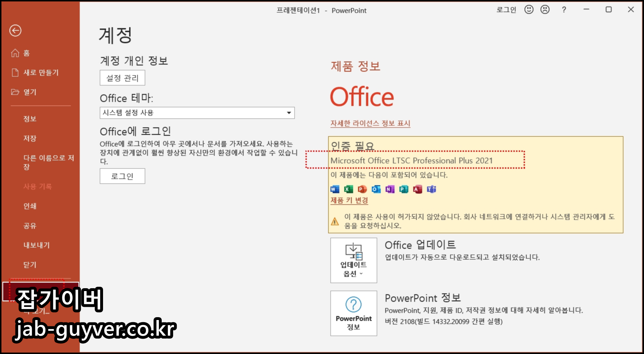Expand the 업데이트 옵션 button

[353, 260]
